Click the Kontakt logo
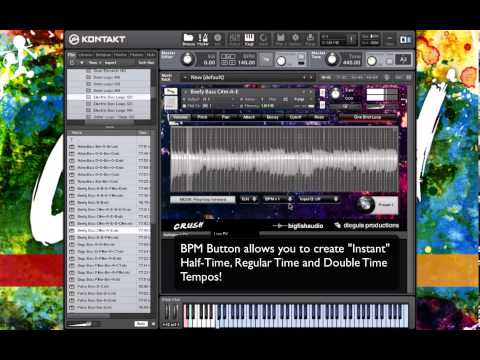Viewport: 480px width, 360px height. (x=97, y=39)
